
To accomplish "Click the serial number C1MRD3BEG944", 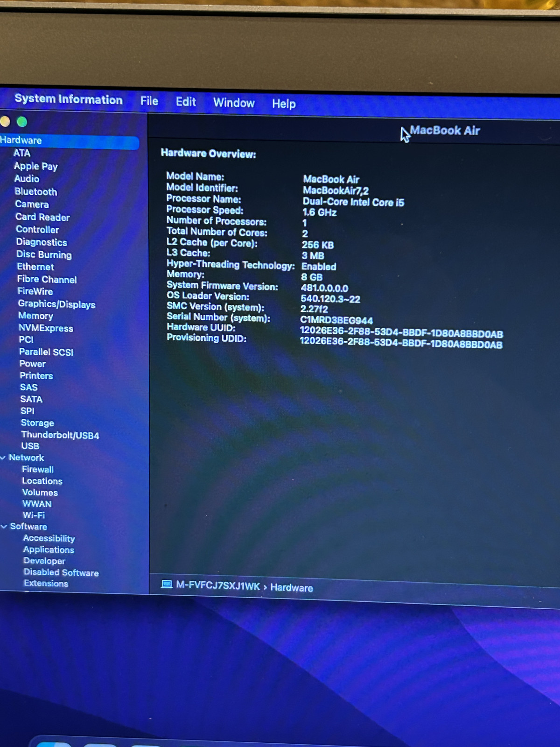I will click(x=336, y=320).
